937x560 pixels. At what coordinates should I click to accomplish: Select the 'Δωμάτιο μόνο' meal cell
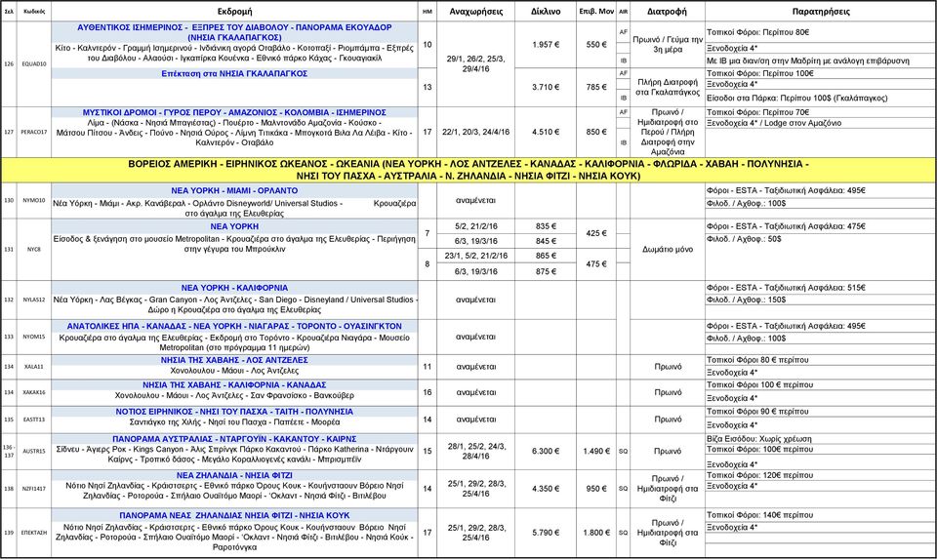tap(668, 249)
